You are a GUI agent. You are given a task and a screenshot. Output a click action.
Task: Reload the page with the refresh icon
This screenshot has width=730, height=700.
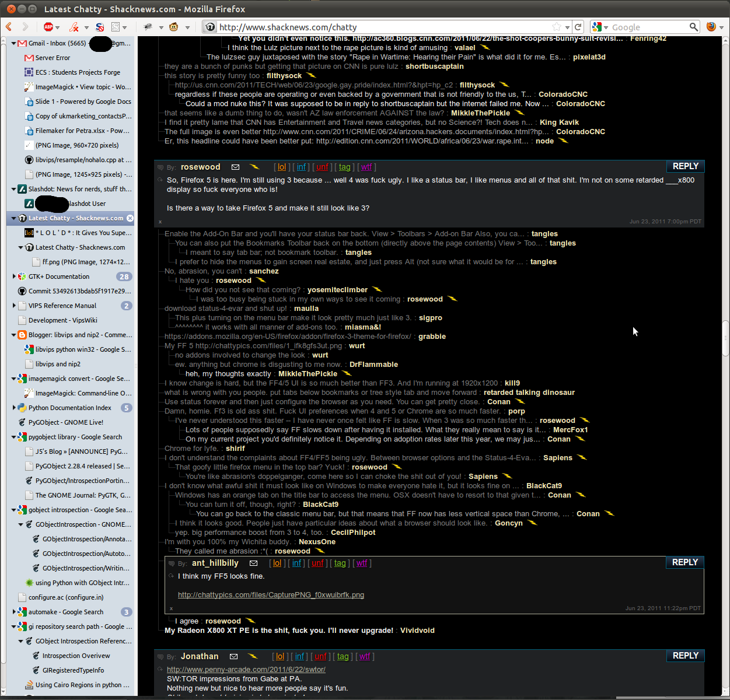click(578, 27)
